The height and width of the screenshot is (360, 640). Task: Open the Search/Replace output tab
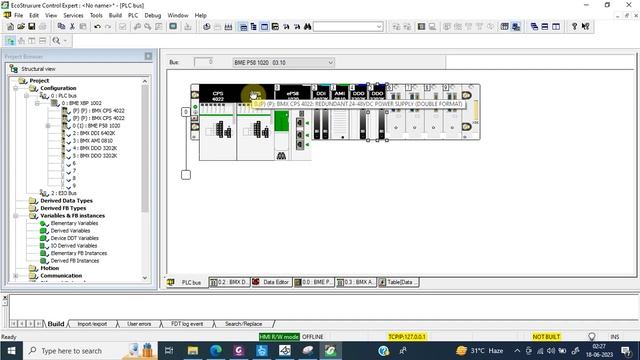click(x=243, y=324)
